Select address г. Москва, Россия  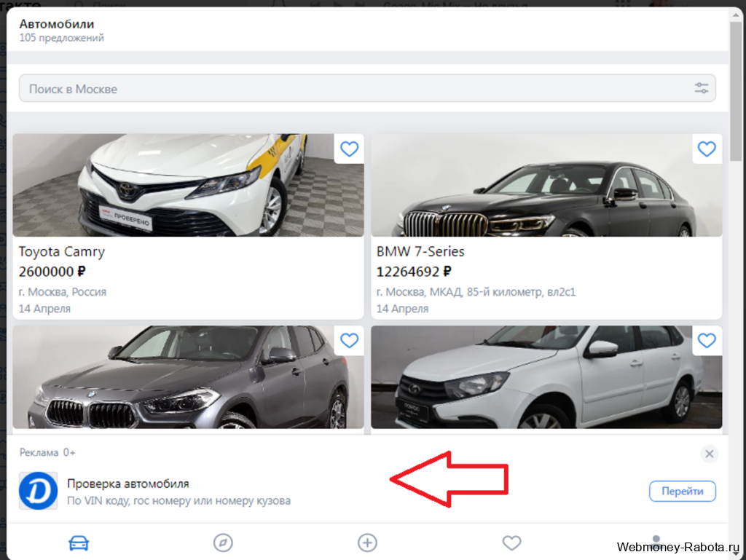point(63,291)
